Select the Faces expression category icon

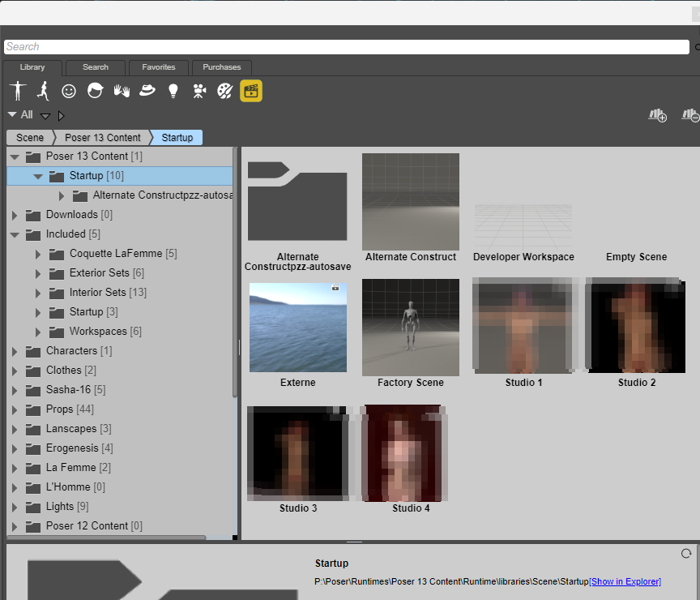[69, 91]
